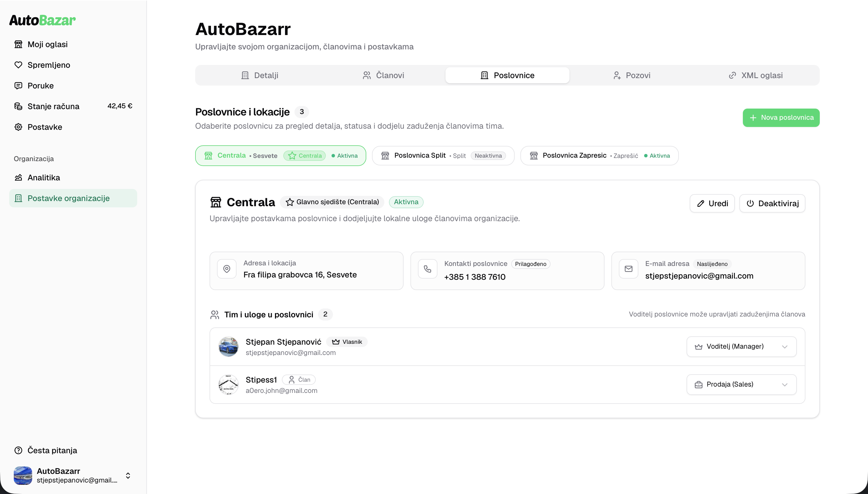Open Česta pitanja FAQ link
This screenshot has width=868, height=494.
73,451
